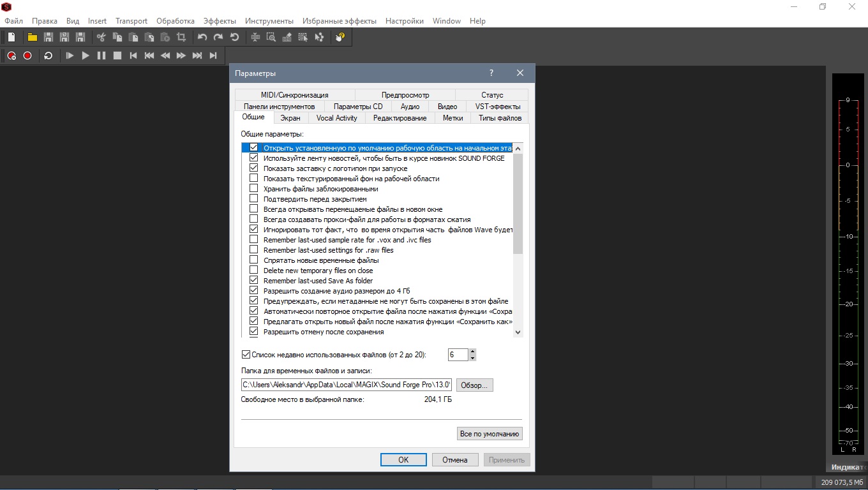The height and width of the screenshot is (490, 868).
Task: Click the Crop tool icon
Action: [181, 37]
